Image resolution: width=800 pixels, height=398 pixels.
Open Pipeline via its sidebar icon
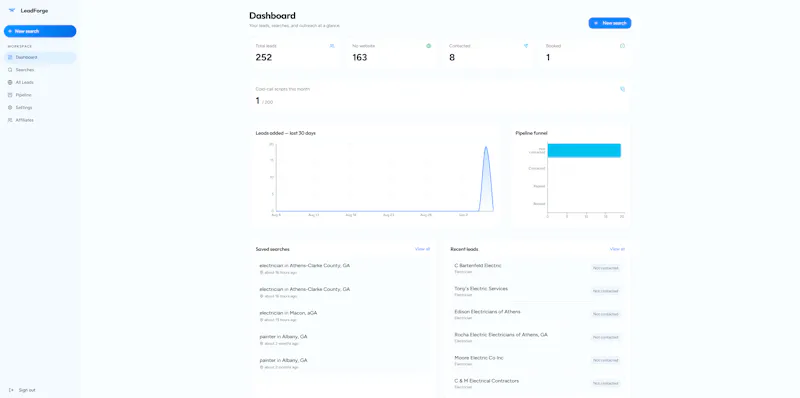click(x=10, y=95)
